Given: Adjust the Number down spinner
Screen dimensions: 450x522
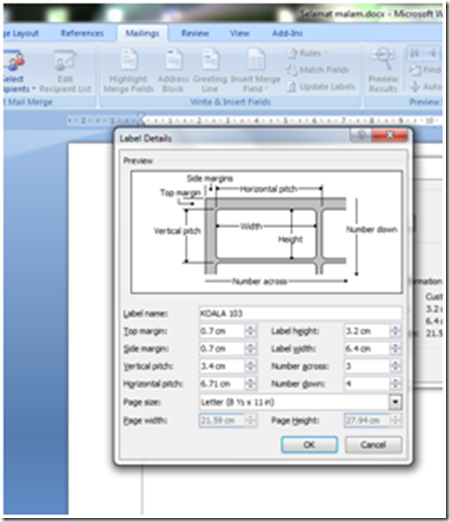Looking at the screenshot, I should click(x=396, y=384).
